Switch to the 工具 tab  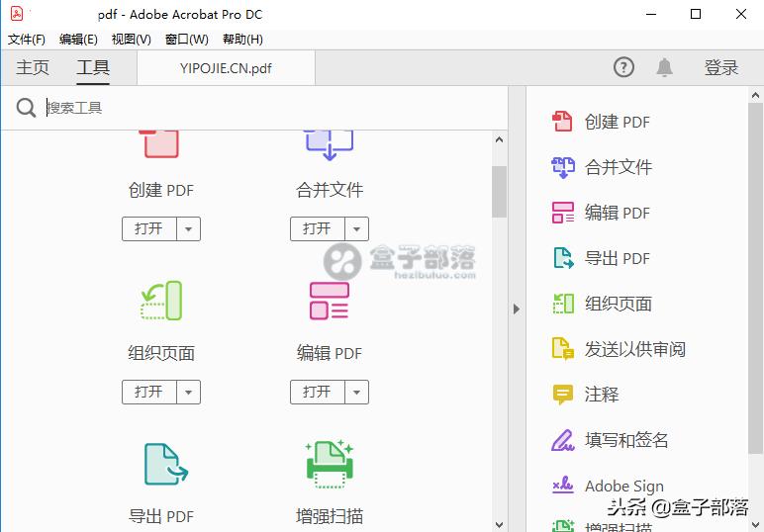point(93,67)
